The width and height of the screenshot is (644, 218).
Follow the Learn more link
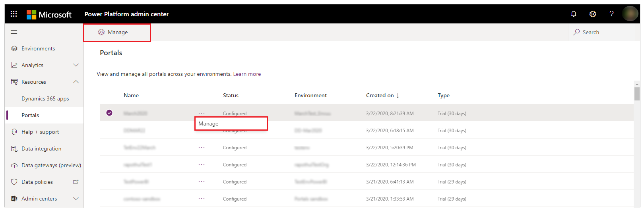coord(247,74)
